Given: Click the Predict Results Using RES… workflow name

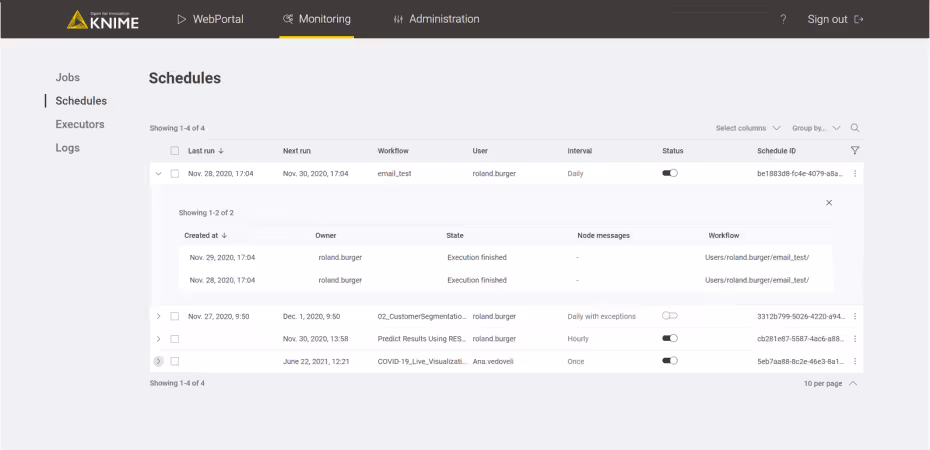Looking at the screenshot, I should click(x=422, y=339).
